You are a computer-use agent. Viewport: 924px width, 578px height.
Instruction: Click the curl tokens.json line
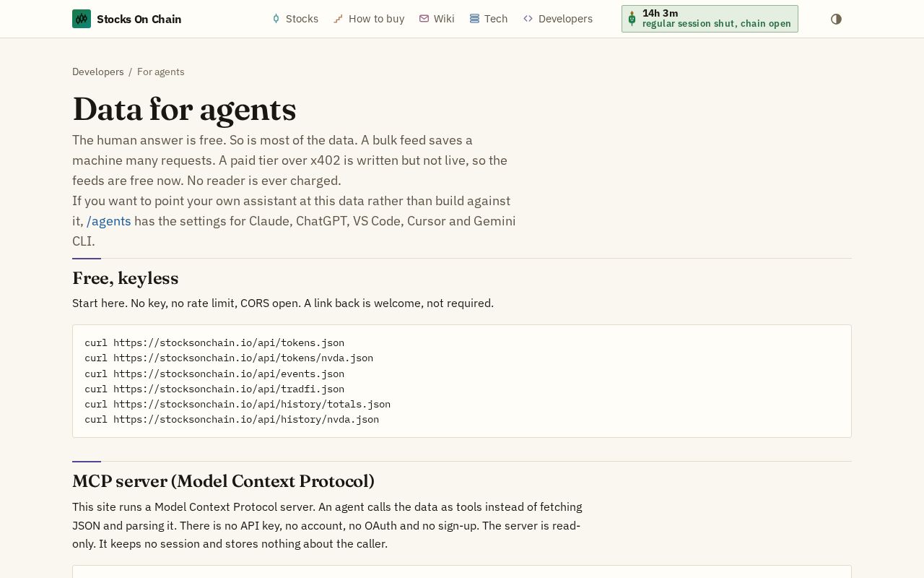pos(214,342)
